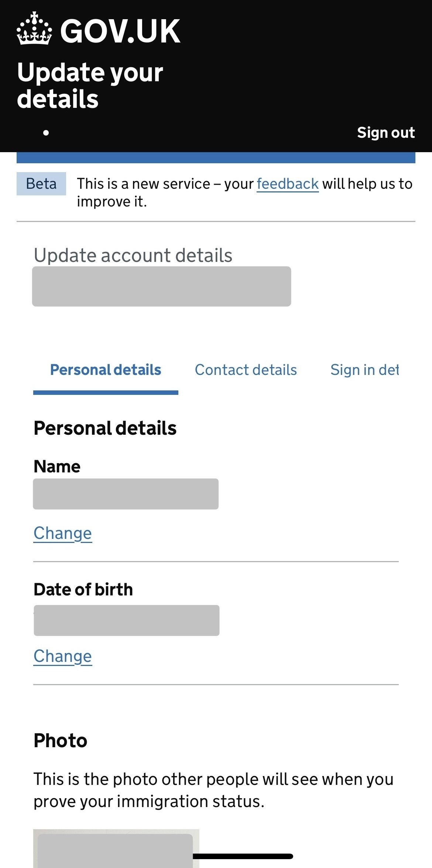
Task: Tap the Beta phase tag
Action: click(x=41, y=184)
